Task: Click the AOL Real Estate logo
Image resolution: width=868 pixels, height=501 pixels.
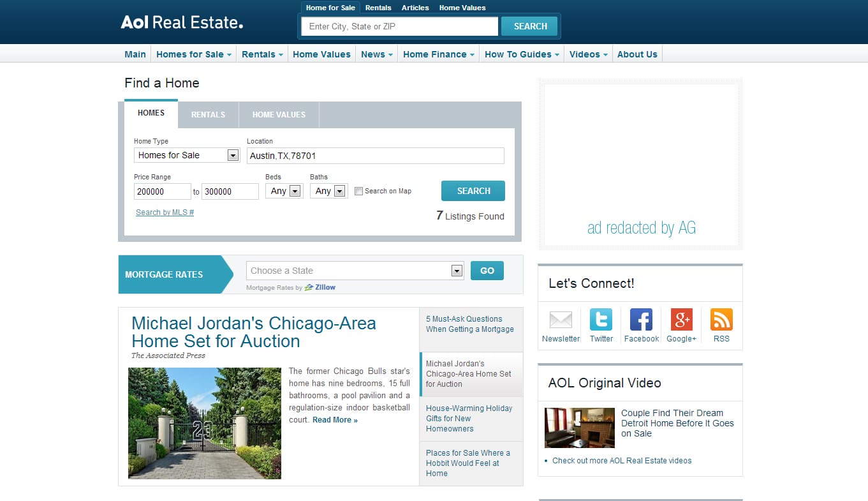Action: pos(182,23)
